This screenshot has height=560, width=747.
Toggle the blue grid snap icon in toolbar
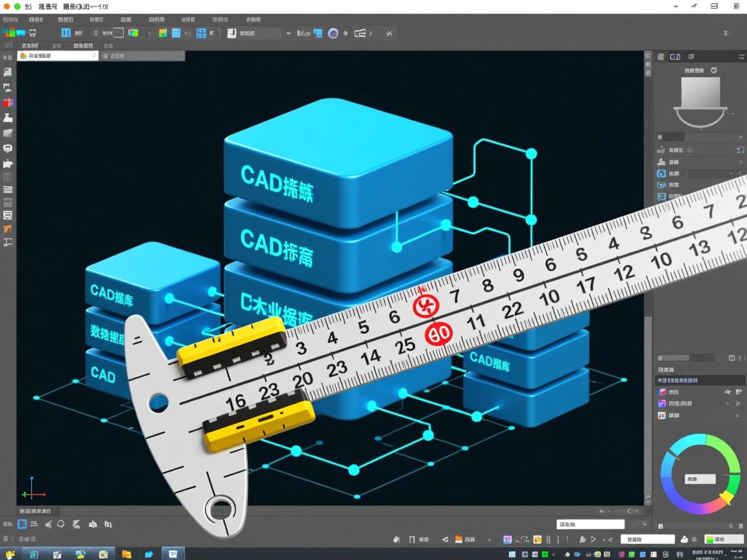point(201,33)
